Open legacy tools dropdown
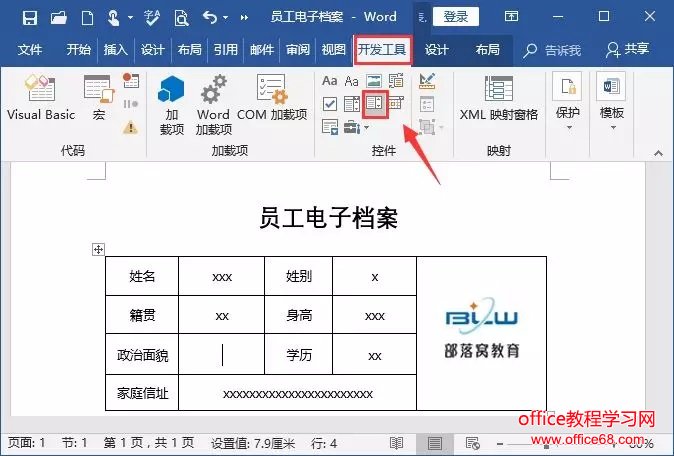 pyautogui.click(x=356, y=127)
